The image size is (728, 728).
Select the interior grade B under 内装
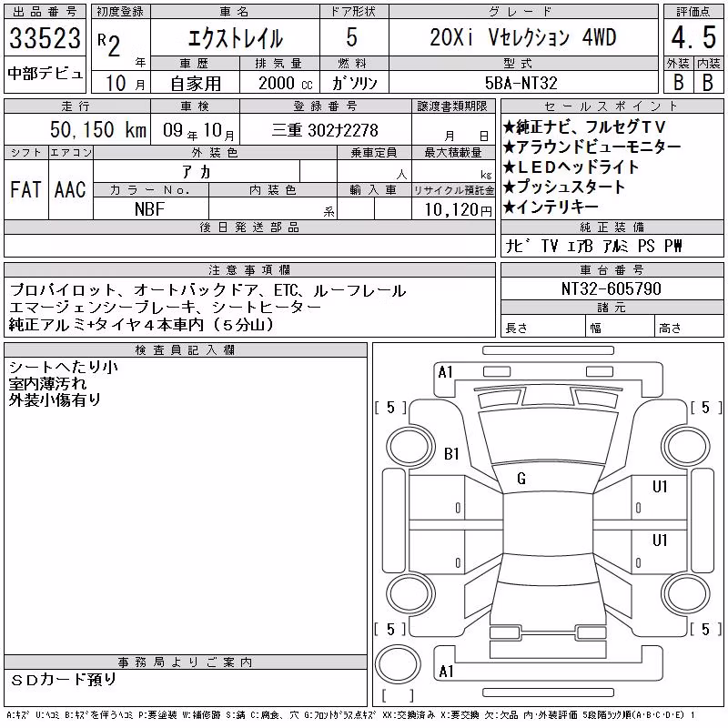(x=708, y=82)
